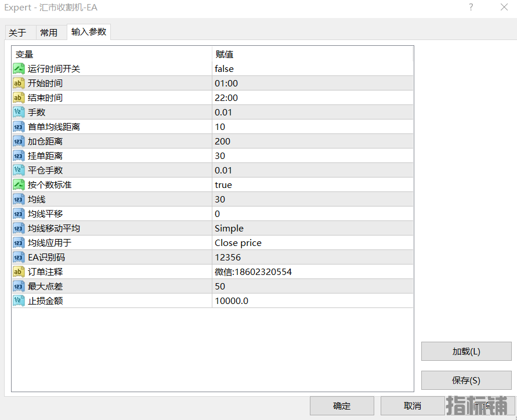Confirm with the 确定 button
Viewport: 517px width, 420px height.
pos(342,405)
